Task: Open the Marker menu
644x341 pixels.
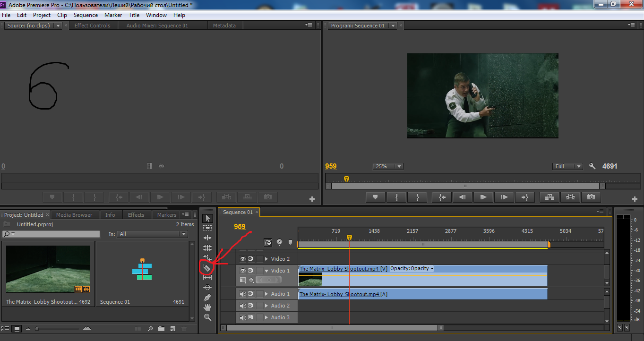Action: (x=113, y=15)
